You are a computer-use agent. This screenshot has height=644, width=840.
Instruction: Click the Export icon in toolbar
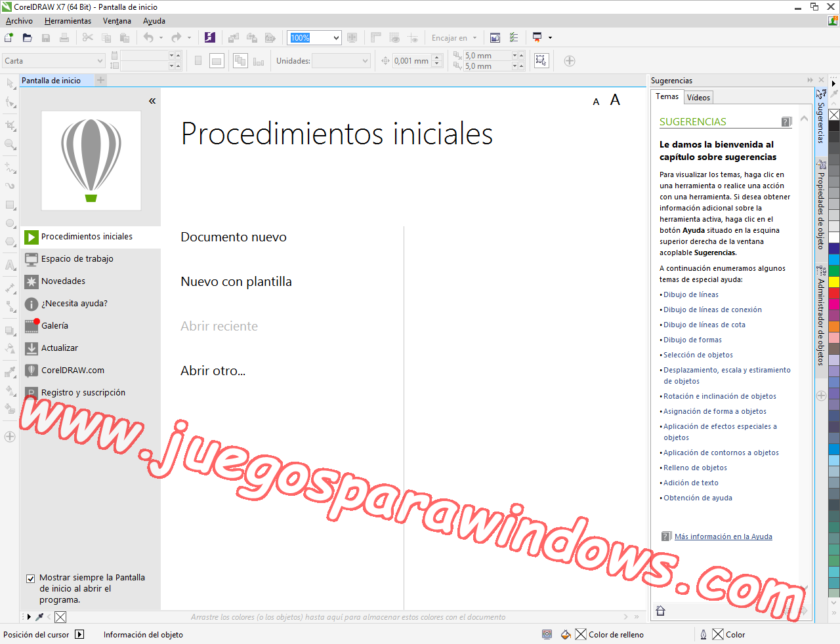click(252, 38)
